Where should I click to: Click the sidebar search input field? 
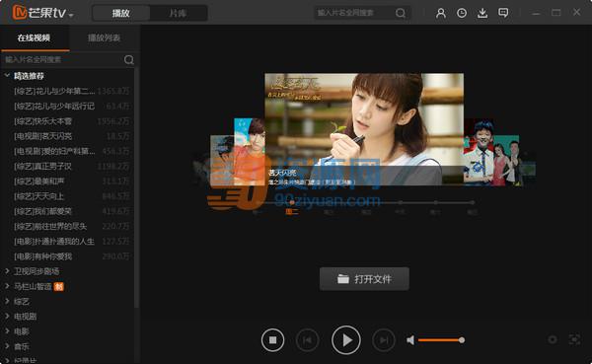click(x=63, y=59)
